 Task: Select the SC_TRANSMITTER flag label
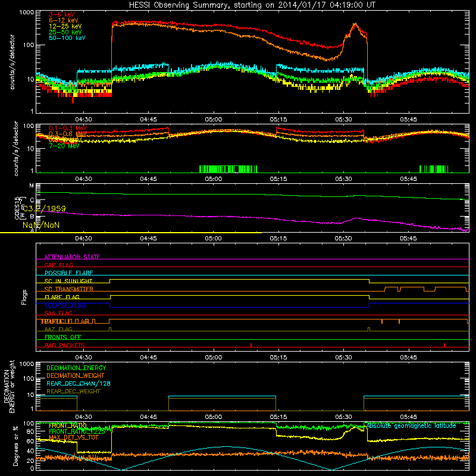point(69,289)
